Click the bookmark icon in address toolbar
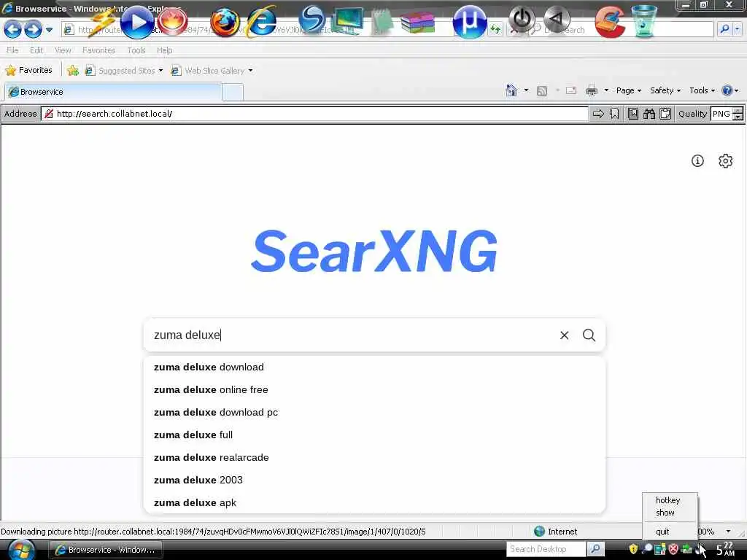747x560 pixels. [x=614, y=114]
